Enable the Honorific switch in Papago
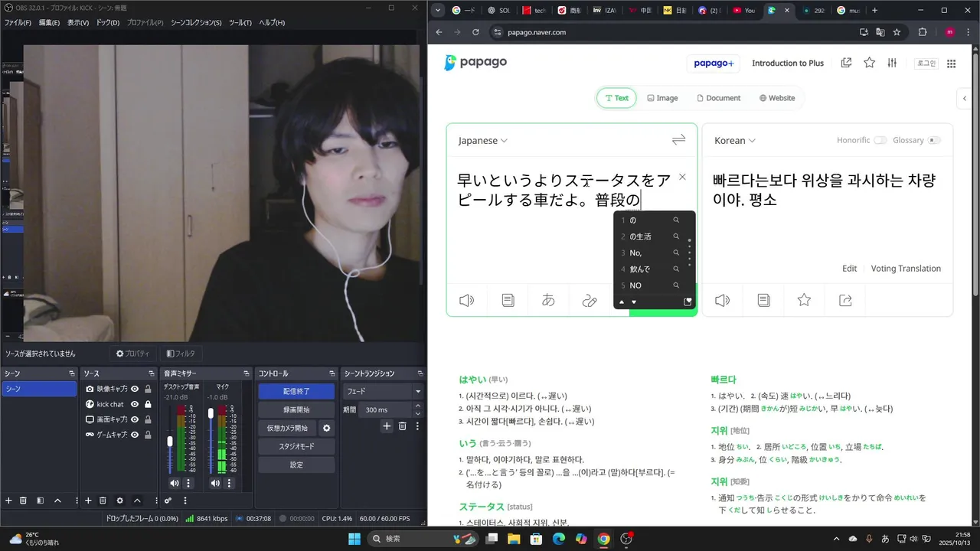 (880, 140)
